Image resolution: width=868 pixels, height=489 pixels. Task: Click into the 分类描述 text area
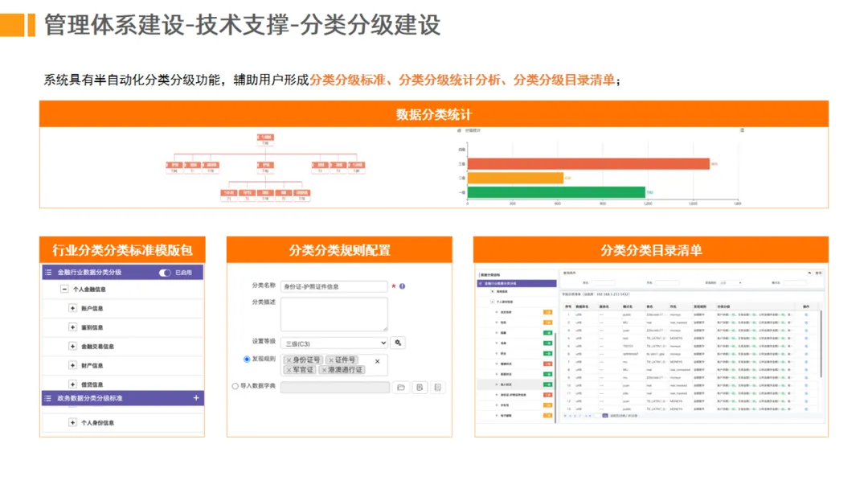coord(334,314)
